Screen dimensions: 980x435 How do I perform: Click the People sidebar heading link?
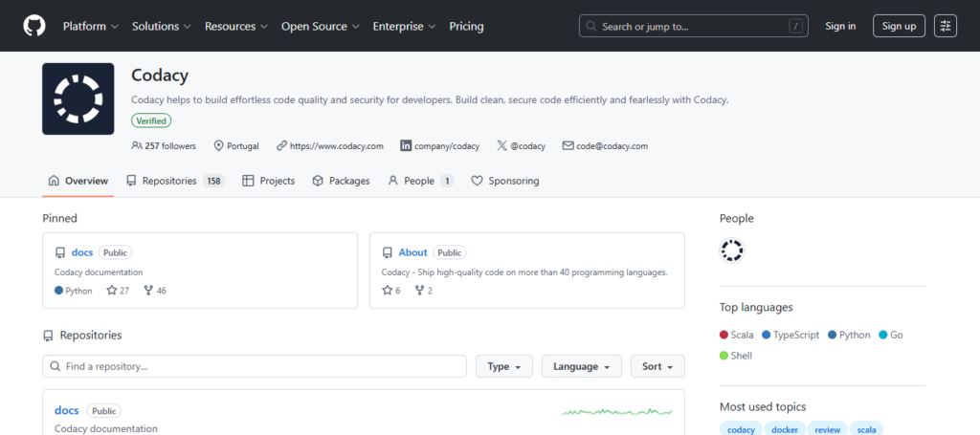coord(736,218)
